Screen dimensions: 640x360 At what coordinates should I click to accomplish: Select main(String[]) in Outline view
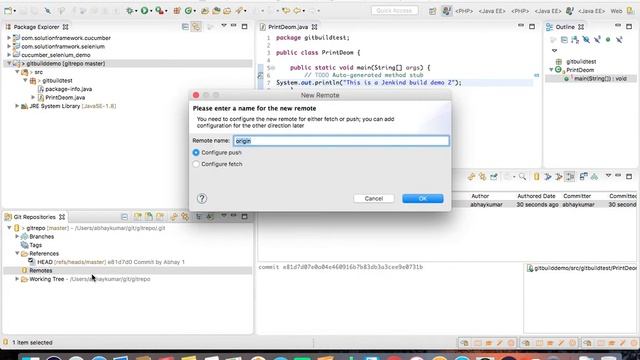tap(600, 79)
